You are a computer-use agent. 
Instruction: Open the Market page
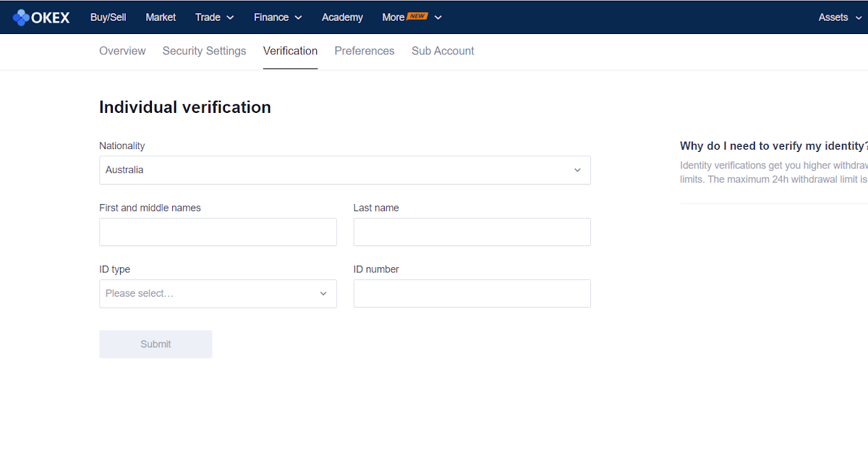pos(161,17)
